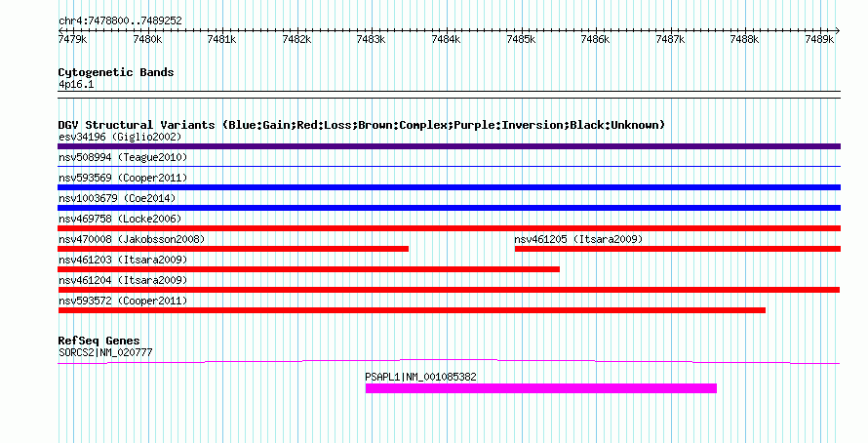Viewport: 868px width, 443px height.
Task: Click the 7481k ruler tick label
Action: pos(222,39)
